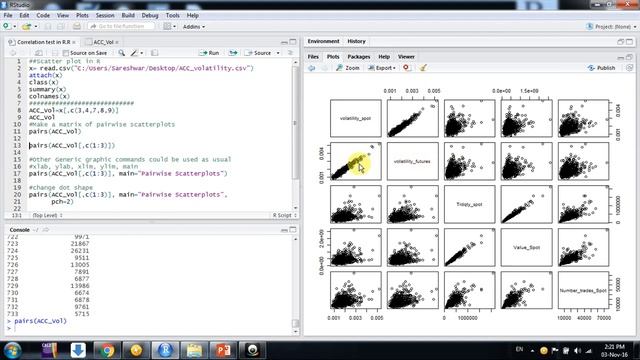Switch to the ACC_Vol editor tab
Image resolution: width=640 pixels, height=360 pixels.
pos(103,42)
